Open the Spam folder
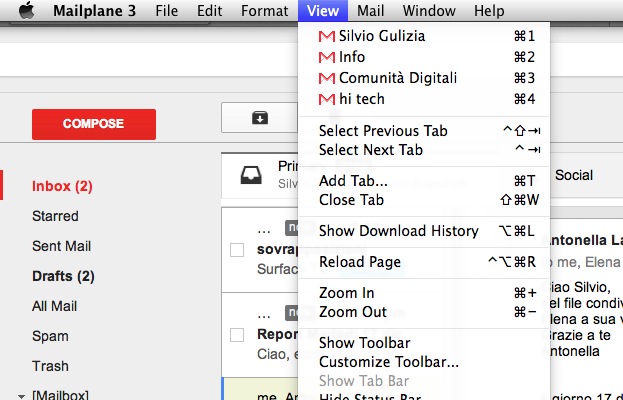The height and width of the screenshot is (400, 623). click(x=50, y=336)
